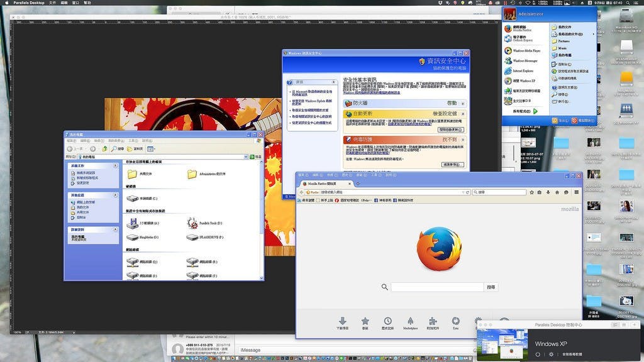Viewport: 644px width, 362px height.
Task: Click the Firefox home icon in toolbar
Action: [557, 192]
